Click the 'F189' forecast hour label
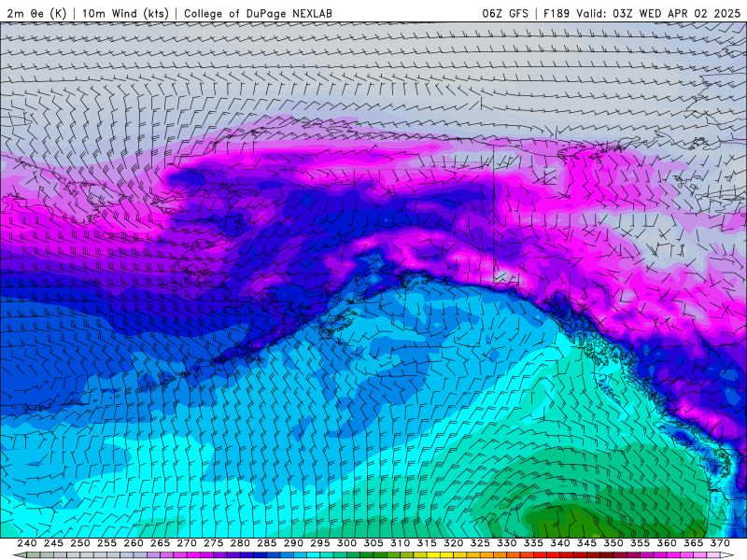 [x=557, y=13]
